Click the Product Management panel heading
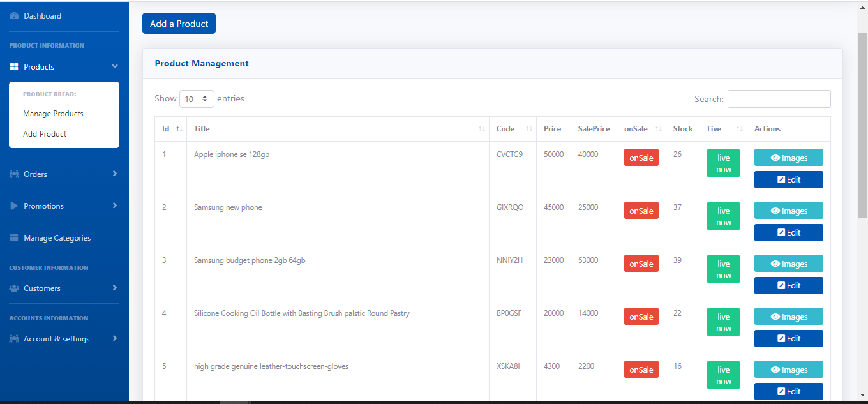This screenshot has height=404, width=868. pos(202,64)
